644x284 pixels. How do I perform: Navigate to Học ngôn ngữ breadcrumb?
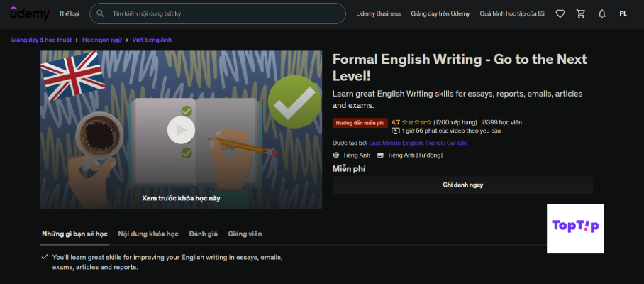[102, 40]
